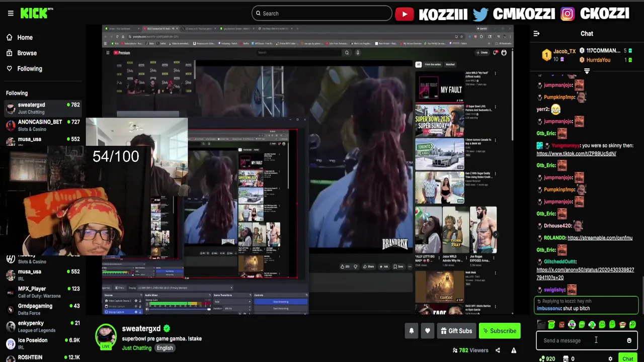Click the Ice Poseidon avatar icon
The height and width of the screenshot is (362, 644).
pos(11,343)
